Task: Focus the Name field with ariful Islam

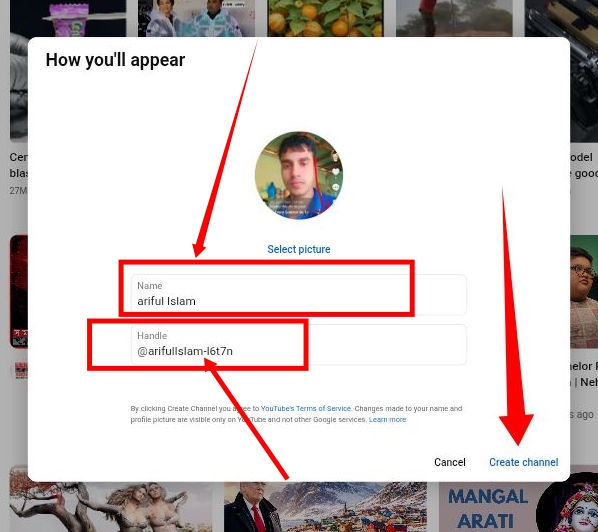Action: (x=299, y=294)
